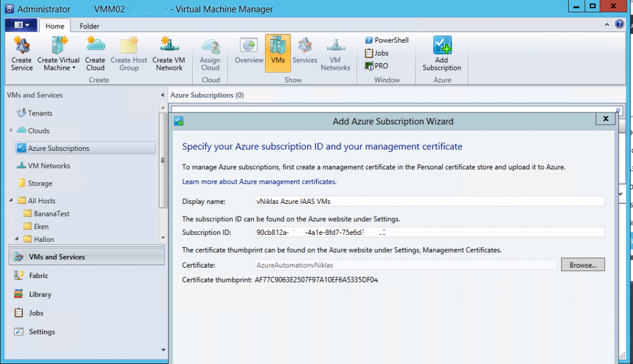The image size is (633, 364).
Task: Open the application menu button
Action: click(x=22, y=25)
